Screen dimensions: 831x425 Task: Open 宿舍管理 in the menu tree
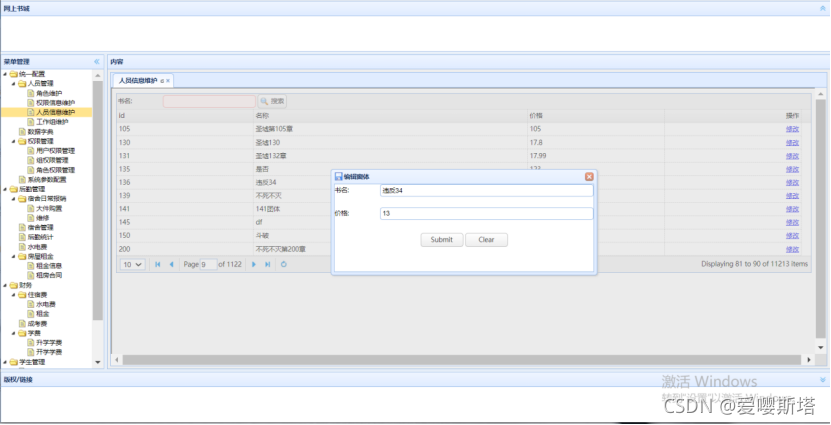point(41,228)
